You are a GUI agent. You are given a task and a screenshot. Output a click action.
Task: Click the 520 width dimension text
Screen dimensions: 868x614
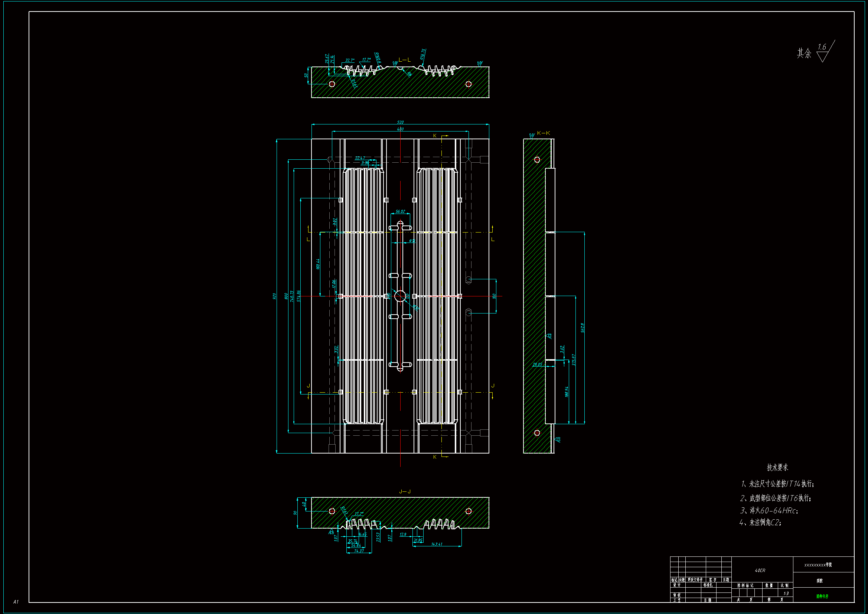pyautogui.click(x=400, y=122)
